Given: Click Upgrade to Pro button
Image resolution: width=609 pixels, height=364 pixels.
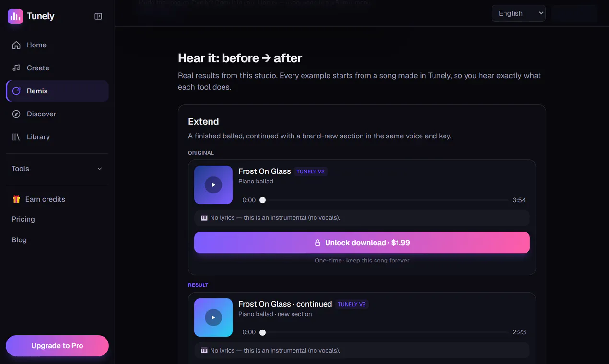Looking at the screenshot, I should click(57, 346).
